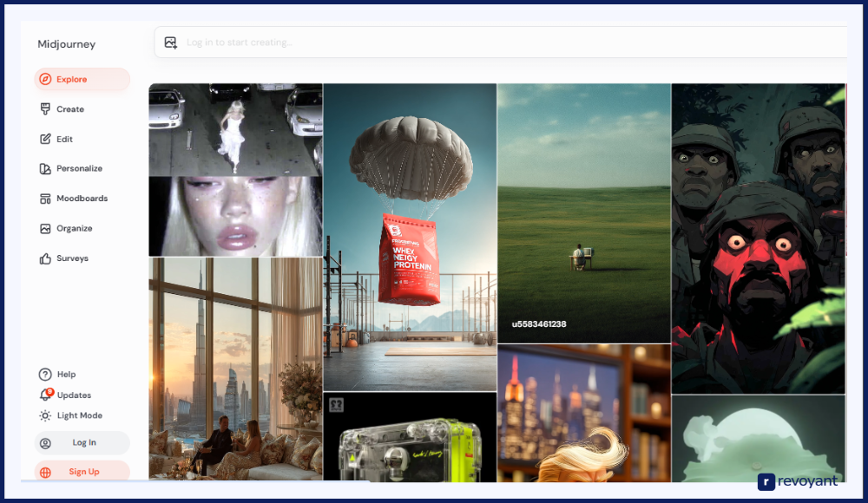The height and width of the screenshot is (503, 868).
Task: Toggle Light Mode theme
Action: coord(71,416)
